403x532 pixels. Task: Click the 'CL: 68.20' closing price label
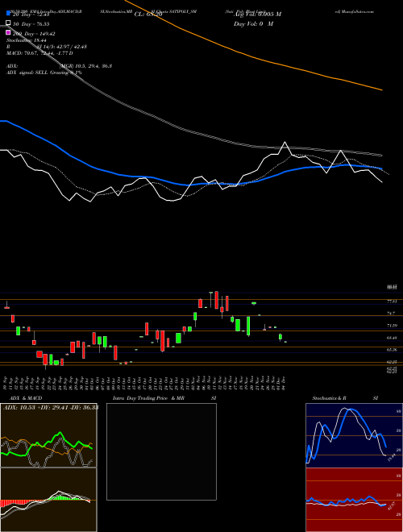click(148, 15)
